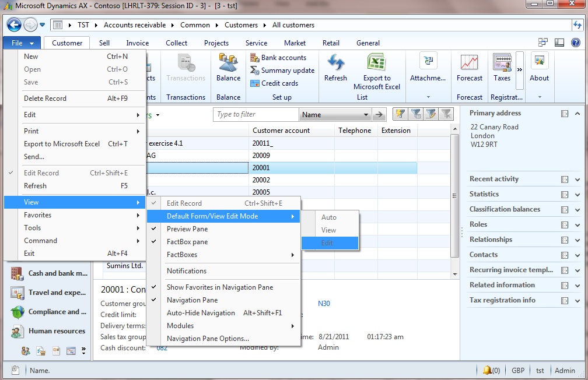Click the filter by grid funnel icon
This screenshot has height=380, width=588.
416,114
